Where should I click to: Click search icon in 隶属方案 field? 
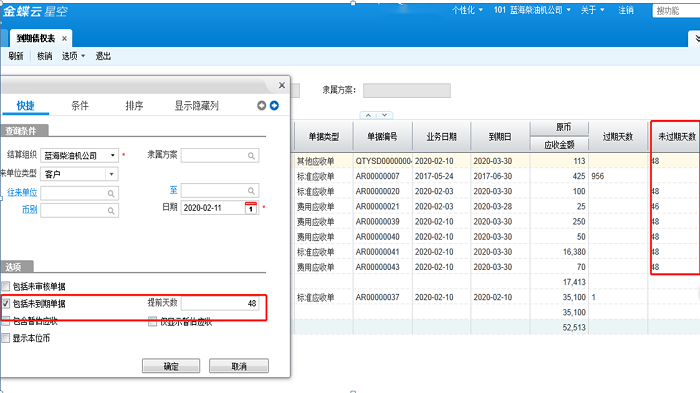click(251, 155)
